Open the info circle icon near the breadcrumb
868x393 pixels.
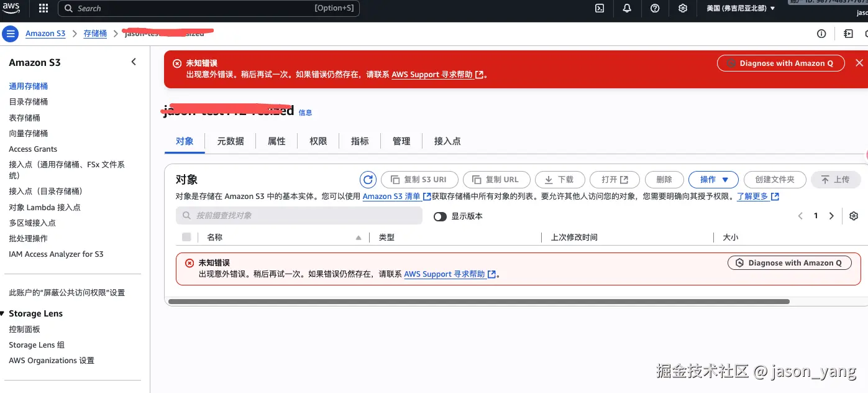click(821, 34)
